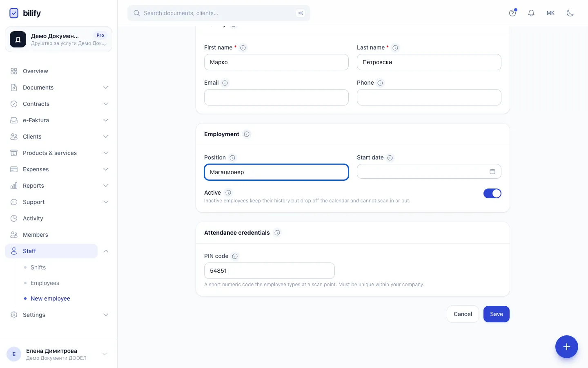Click the bilify logo icon
This screenshot has width=588, height=368.
click(x=14, y=13)
